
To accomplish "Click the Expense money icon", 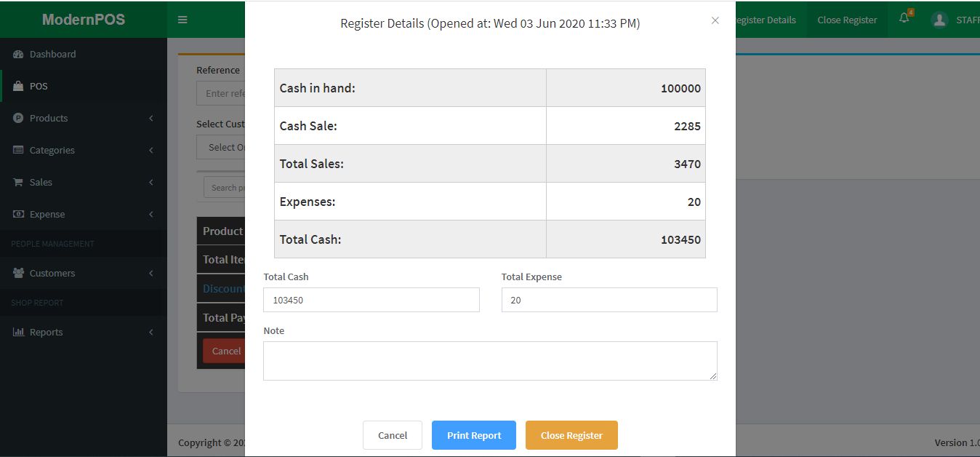I will point(18,215).
